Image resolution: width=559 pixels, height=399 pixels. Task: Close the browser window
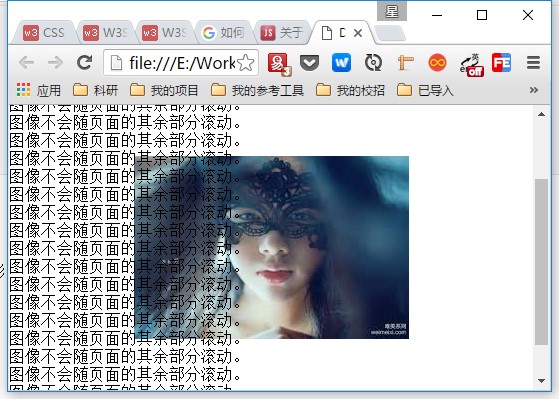(528, 15)
